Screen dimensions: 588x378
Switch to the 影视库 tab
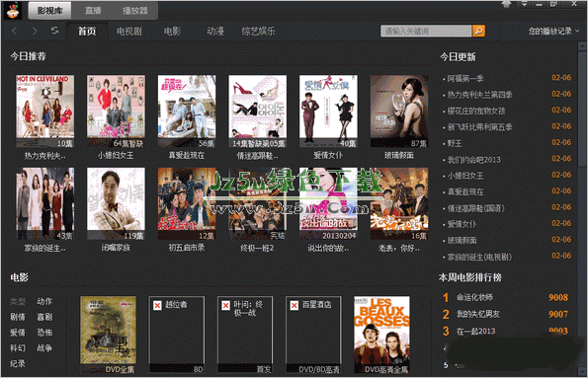(49, 11)
